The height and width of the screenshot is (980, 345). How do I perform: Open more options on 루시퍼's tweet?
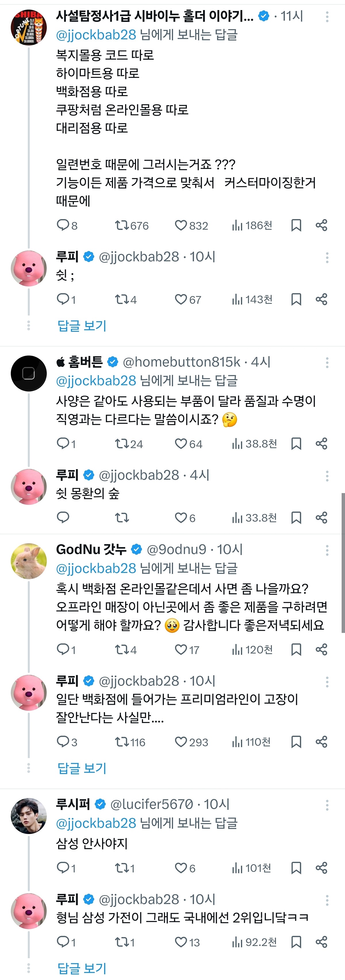point(327,805)
